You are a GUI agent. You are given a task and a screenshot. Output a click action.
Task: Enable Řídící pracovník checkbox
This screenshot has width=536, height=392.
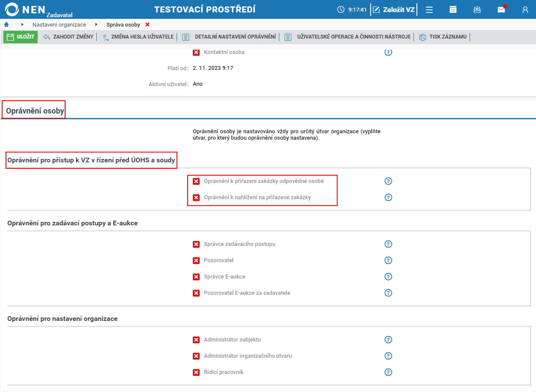pos(196,372)
